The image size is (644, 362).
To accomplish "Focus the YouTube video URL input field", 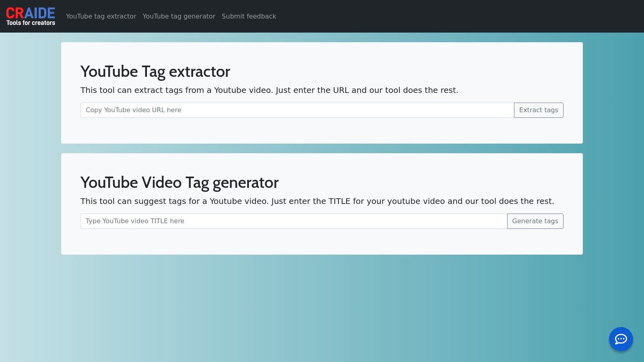I will tap(297, 110).
